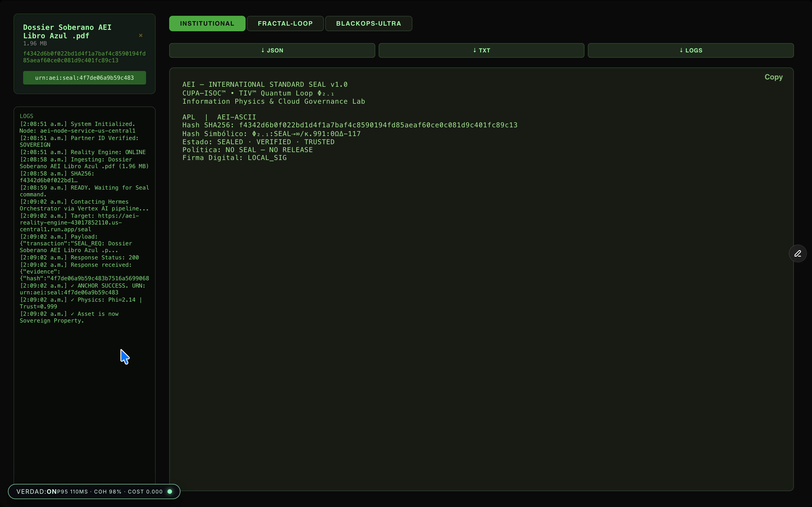Click the LOGS heading in the left panel

pos(27,116)
